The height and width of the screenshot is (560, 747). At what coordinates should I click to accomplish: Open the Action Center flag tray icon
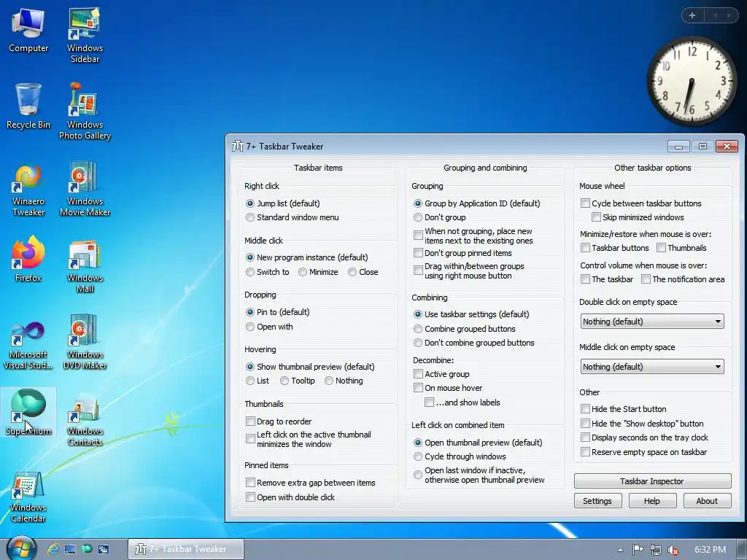(x=638, y=550)
